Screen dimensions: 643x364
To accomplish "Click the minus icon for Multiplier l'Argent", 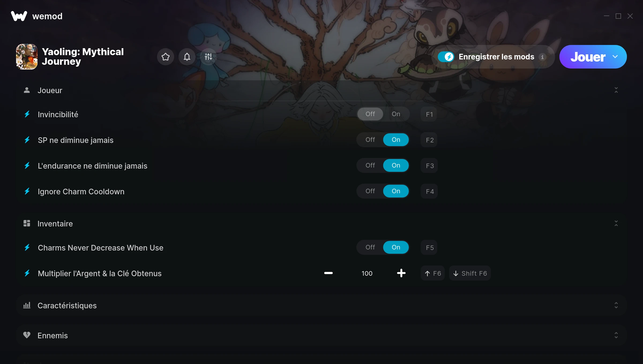I will pos(328,273).
